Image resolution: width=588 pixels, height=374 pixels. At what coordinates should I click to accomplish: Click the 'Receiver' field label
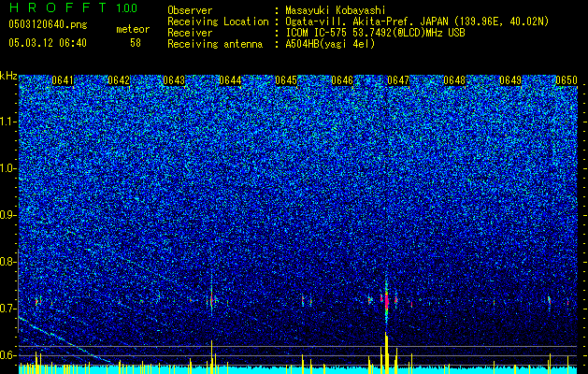click(x=190, y=33)
